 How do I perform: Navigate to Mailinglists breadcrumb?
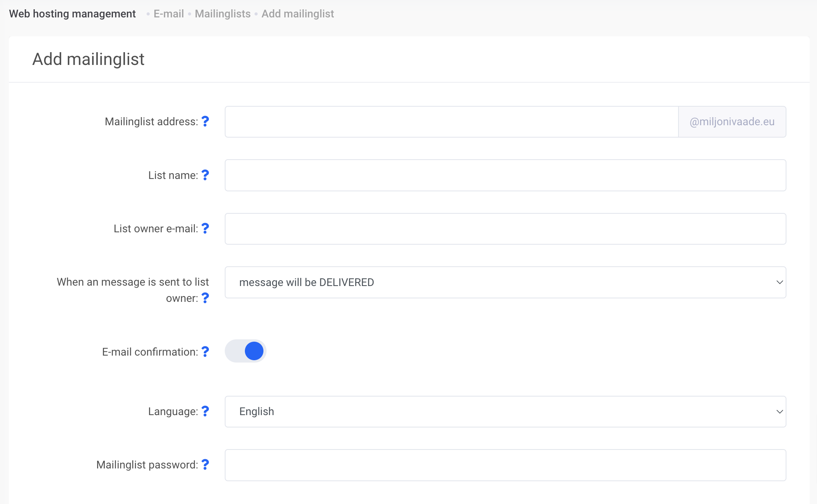222,14
